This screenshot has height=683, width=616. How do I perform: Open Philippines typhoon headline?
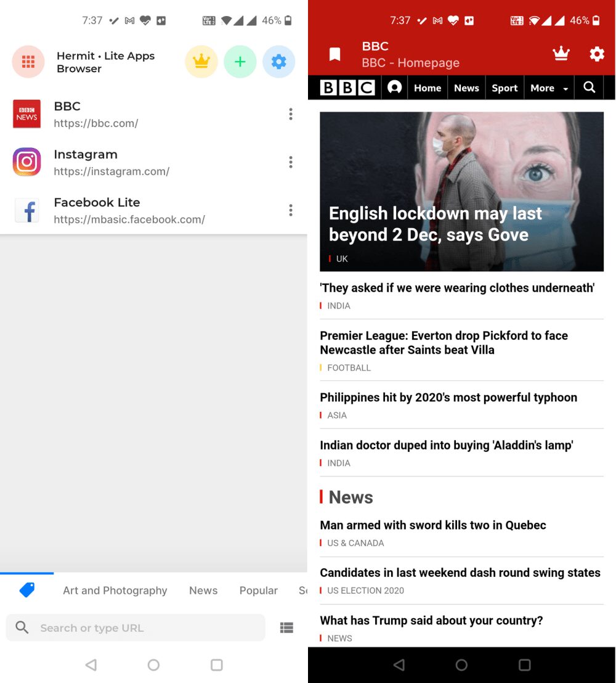pos(448,397)
